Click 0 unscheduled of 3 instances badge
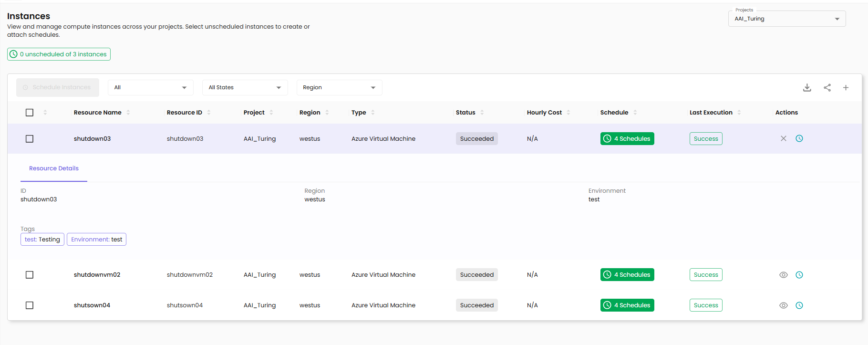 (x=59, y=54)
